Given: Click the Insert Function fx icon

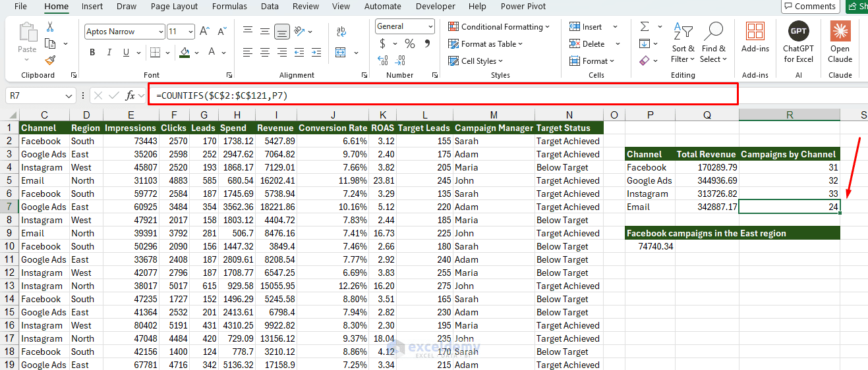Looking at the screenshot, I should 130,95.
